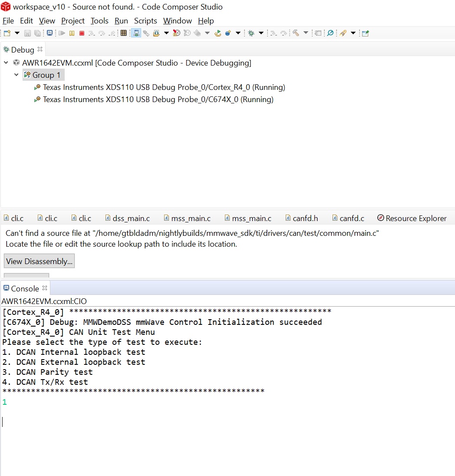Open the Project menu
The image size is (455, 476).
point(73,21)
